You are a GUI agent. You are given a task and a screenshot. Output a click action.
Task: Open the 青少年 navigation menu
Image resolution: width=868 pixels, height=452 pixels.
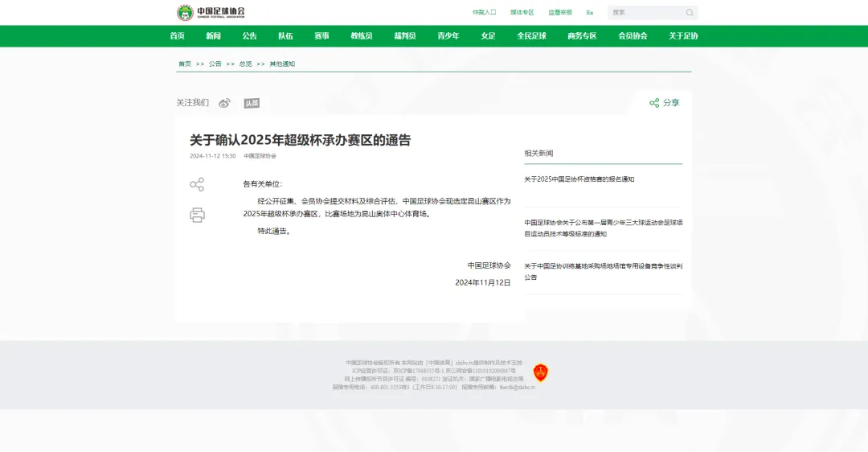[448, 36]
